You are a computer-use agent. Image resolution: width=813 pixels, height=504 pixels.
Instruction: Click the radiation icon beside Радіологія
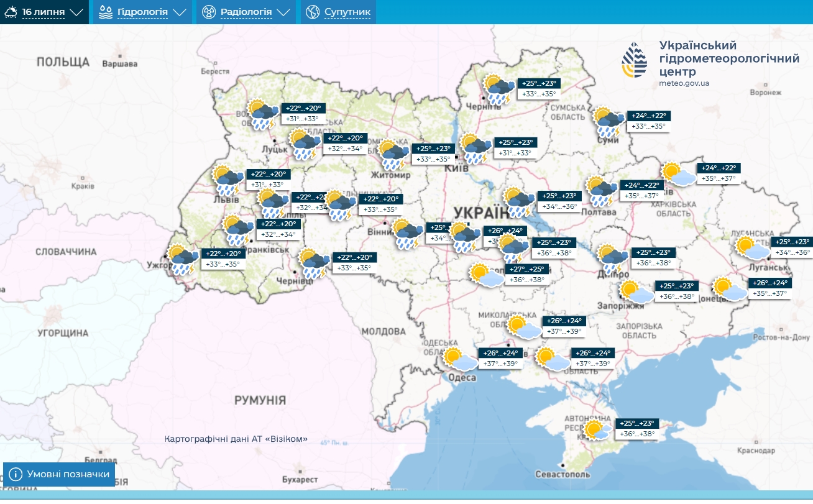pos(209,12)
